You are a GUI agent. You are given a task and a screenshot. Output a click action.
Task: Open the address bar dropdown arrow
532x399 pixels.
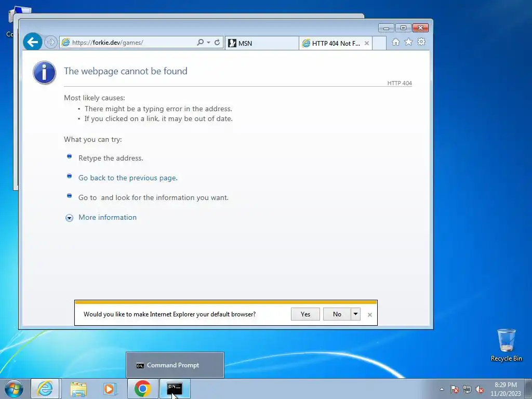pos(209,43)
